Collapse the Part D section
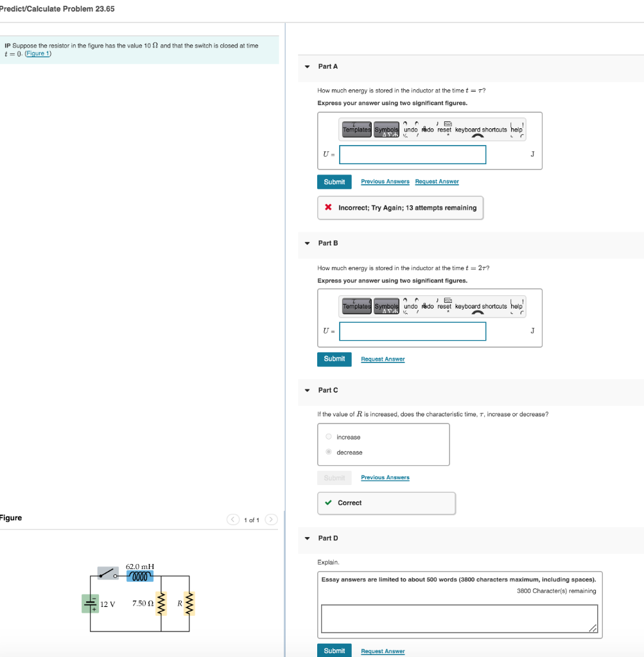This screenshot has height=657, width=644. (307, 538)
